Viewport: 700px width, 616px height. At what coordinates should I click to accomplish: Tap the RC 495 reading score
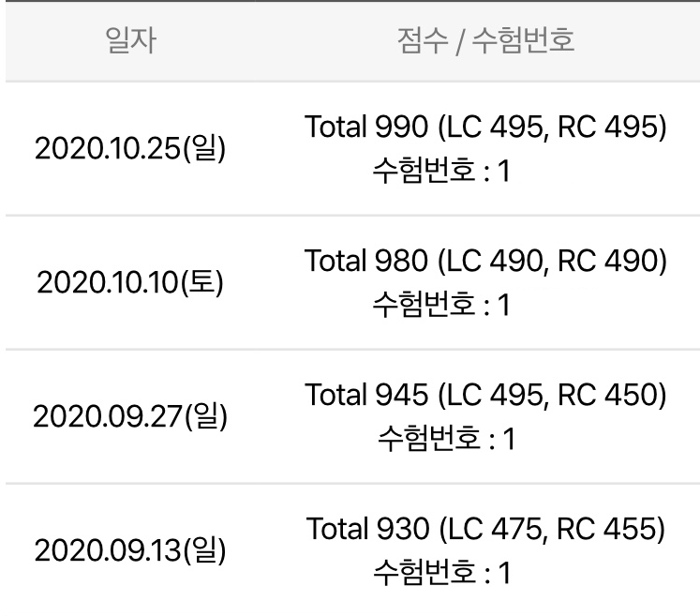[609, 129]
